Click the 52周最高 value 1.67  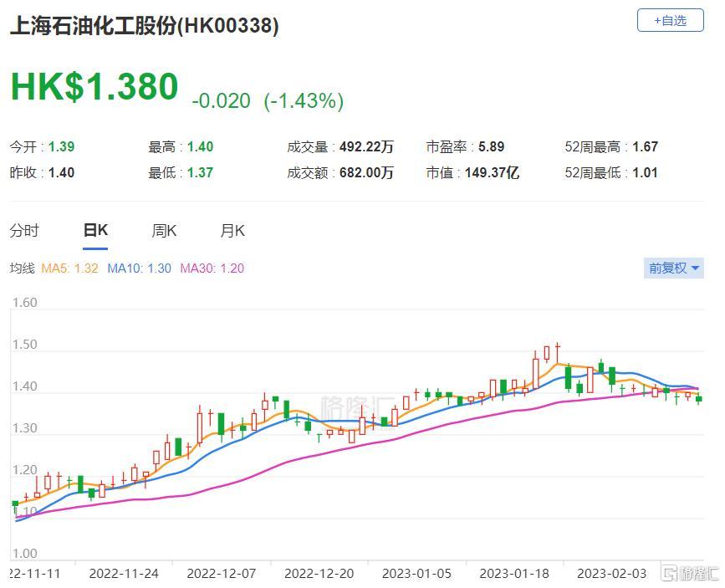pyautogui.click(x=645, y=147)
